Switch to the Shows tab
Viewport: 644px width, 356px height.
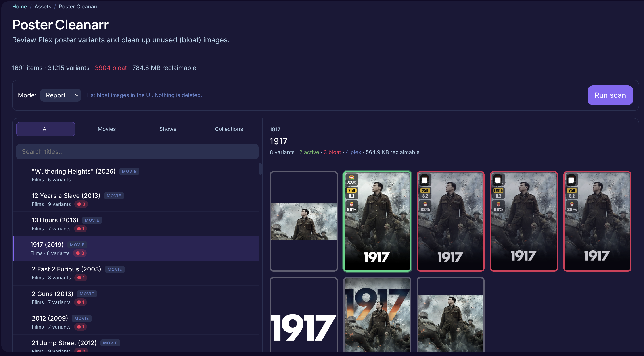tap(168, 129)
